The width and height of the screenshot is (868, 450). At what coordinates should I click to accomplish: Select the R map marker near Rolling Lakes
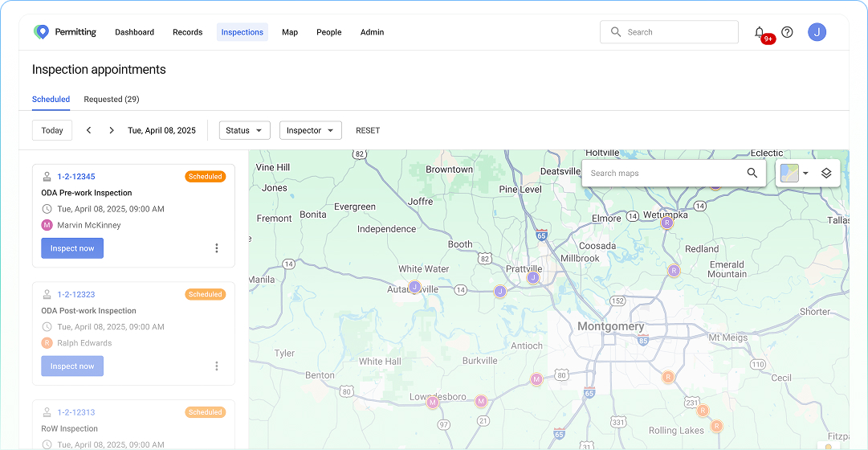coord(717,426)
